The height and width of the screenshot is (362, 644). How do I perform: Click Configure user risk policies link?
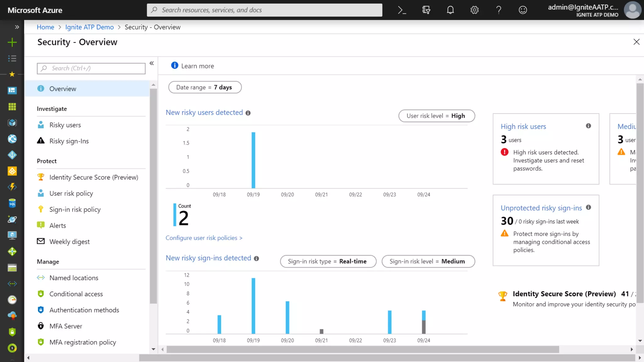pos(204,238)
